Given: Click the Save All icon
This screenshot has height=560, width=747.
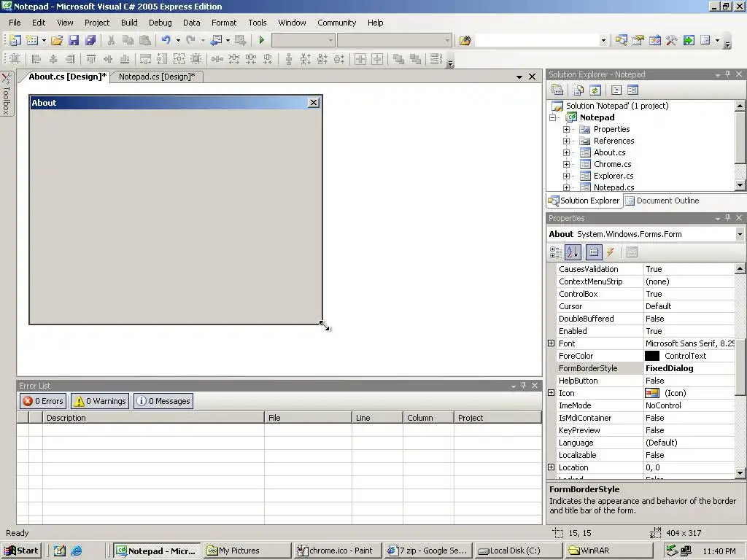Looking at the screenshot, I should (x=90, y=41).
